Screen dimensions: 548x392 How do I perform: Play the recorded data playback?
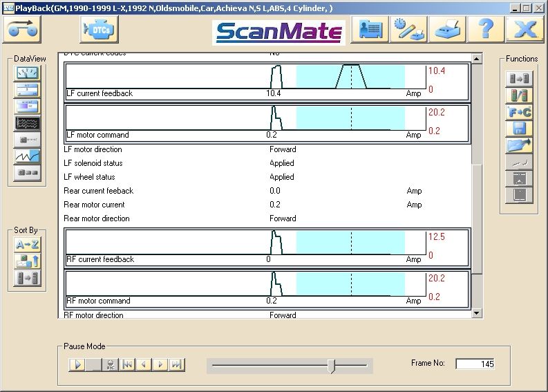coord(77,365)
